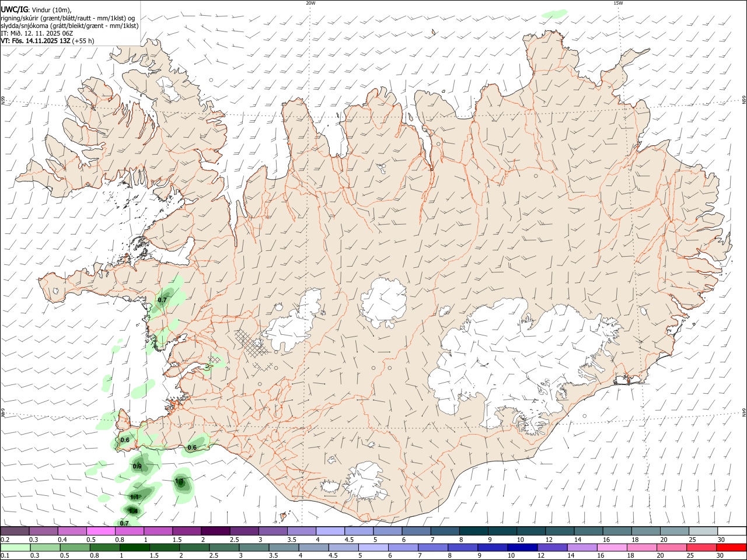The height and width of the screenshot is (560, 747).
Task: Select the 'VT: Fös. 14.11.2025 13Z (+55 h)' line
Action: [48, 41]
